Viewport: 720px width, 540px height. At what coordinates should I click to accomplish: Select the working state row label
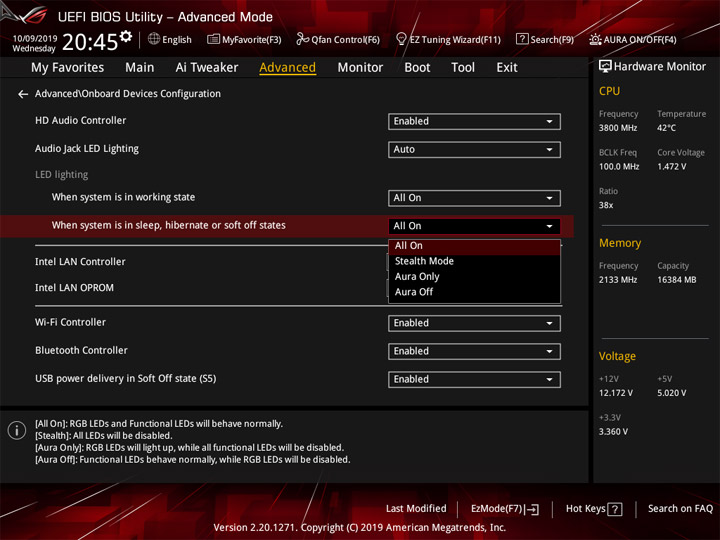click(123, 197)
